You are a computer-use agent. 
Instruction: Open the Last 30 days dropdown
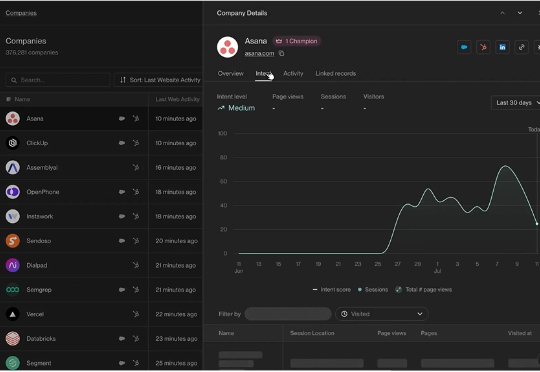[516, 103]
